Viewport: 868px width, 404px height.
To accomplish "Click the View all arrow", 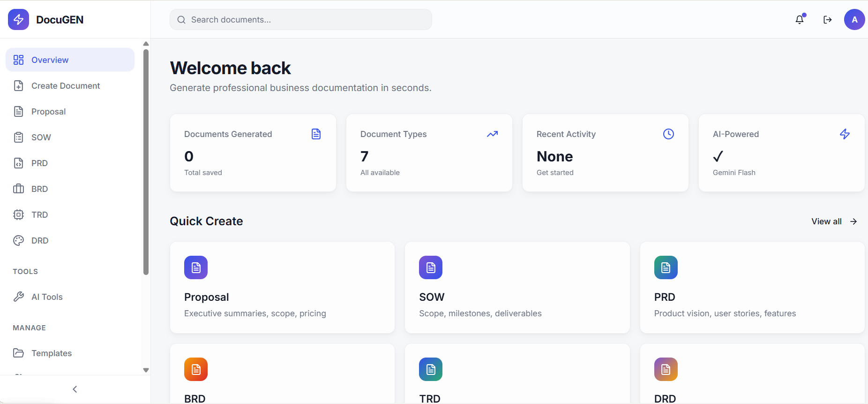I will pos(853,221).
